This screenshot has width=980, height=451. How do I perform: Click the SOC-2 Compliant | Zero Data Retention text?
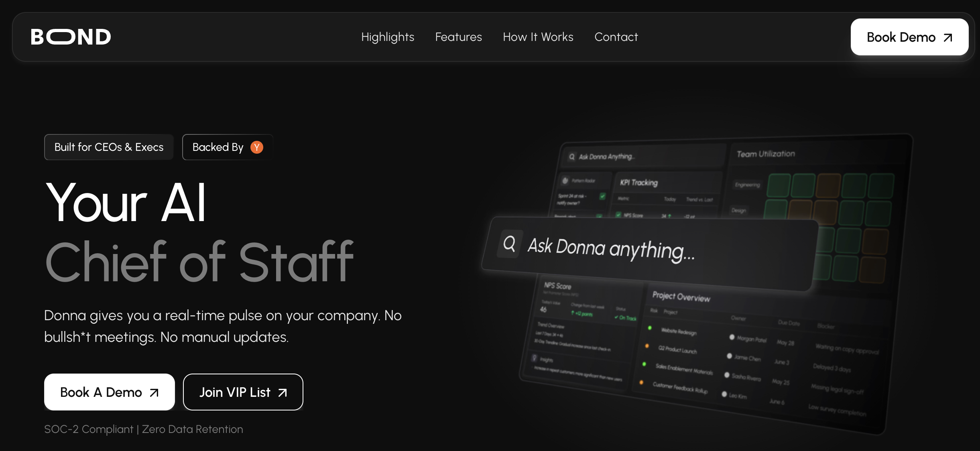(144, 429)
